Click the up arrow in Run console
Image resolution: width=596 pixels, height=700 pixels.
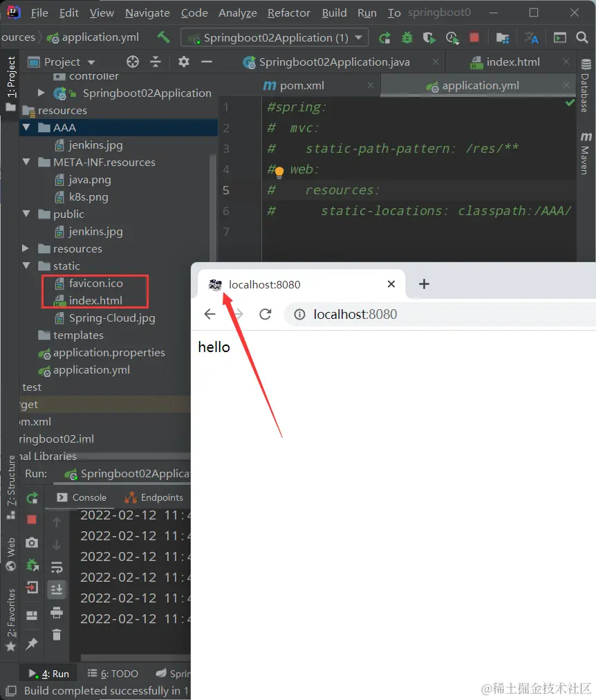(x=57, y=522)
